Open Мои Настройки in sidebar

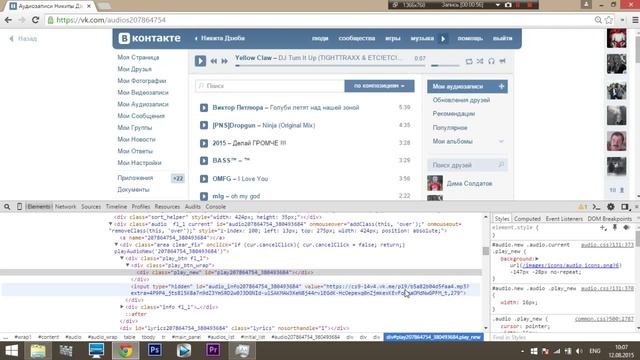(139, 163)
